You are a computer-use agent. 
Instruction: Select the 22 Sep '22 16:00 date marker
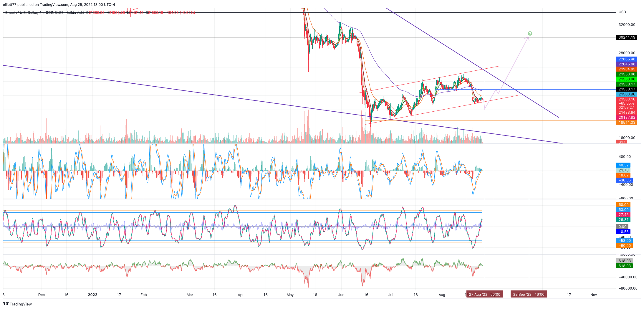pos(529,294)
